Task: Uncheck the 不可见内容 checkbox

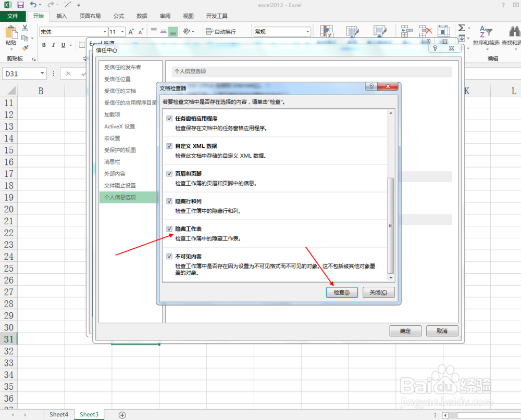Action: click(x=169, y=256)
